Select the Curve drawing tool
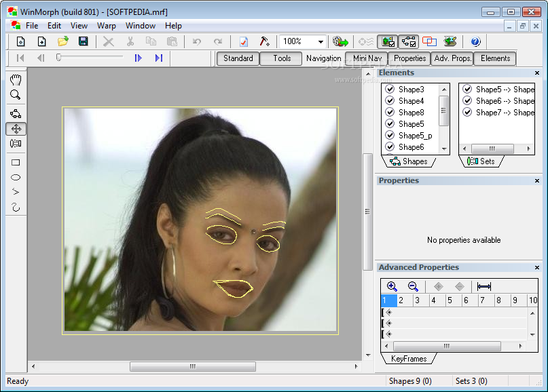 [16, 207]
